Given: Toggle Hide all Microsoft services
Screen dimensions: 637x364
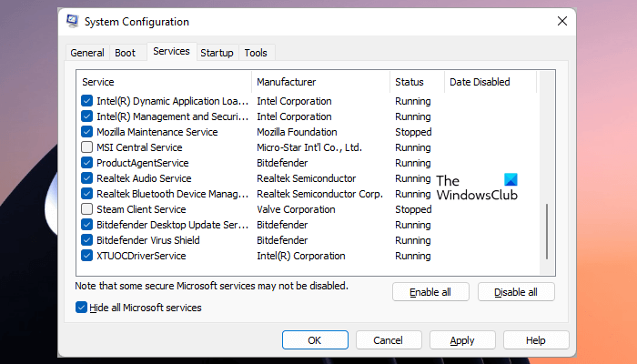Looking at the screenshot, I should (x=83, y=308).
